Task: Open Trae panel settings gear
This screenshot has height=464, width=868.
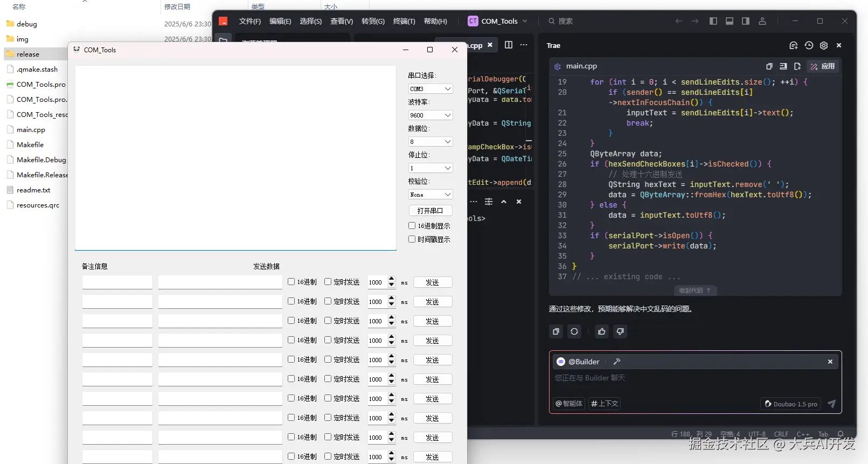Action: 824,45
